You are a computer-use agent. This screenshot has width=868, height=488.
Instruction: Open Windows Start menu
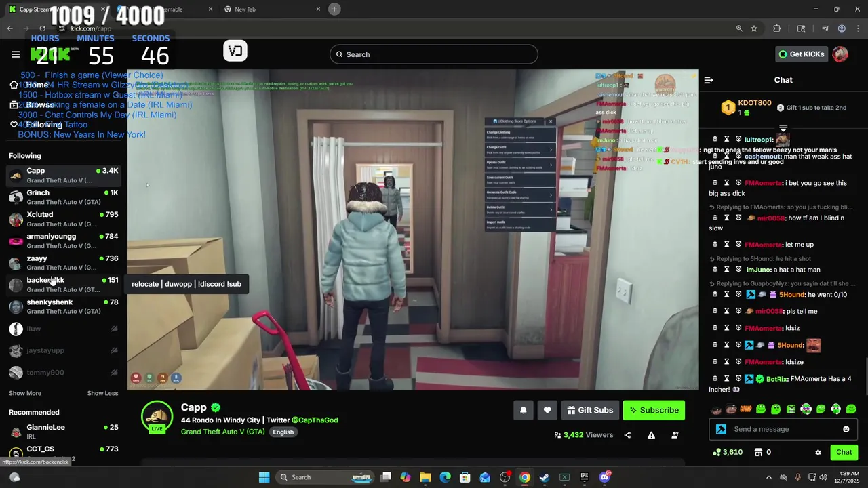(264, 477)
